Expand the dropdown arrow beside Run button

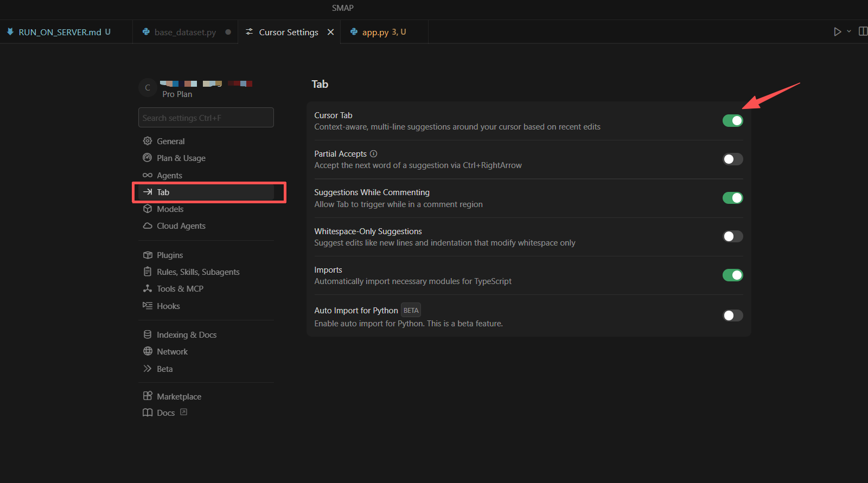click(849, 31)
